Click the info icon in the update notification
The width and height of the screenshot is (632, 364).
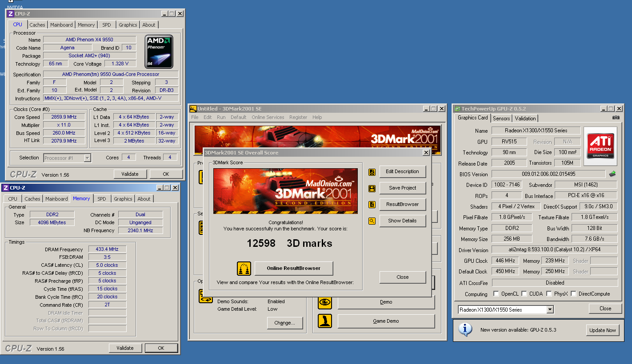465,329
